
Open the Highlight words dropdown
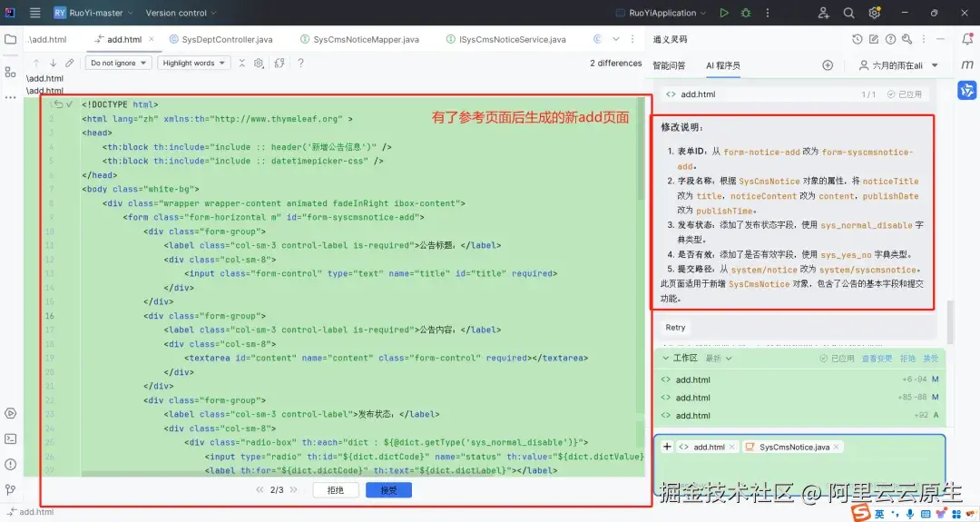194,64
